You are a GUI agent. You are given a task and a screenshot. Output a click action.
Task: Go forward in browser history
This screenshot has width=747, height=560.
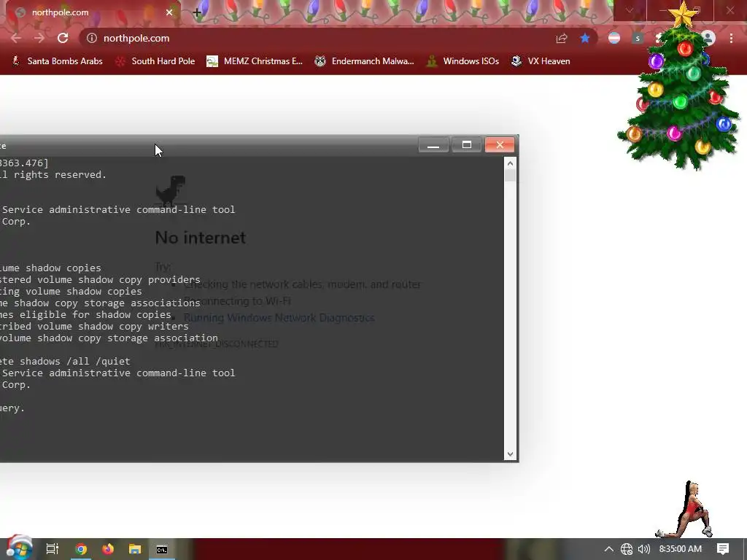coord(39,38)
